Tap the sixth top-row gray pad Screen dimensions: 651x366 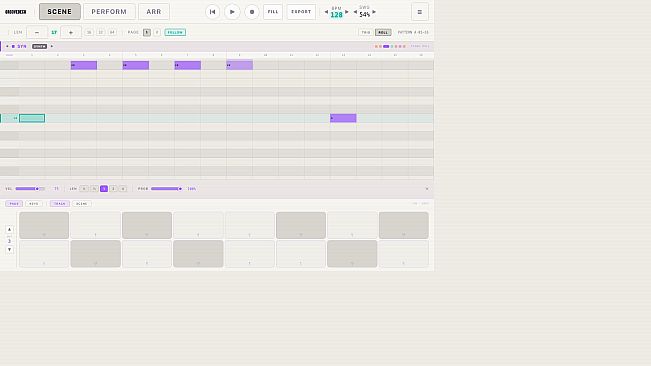pos(301,225)
